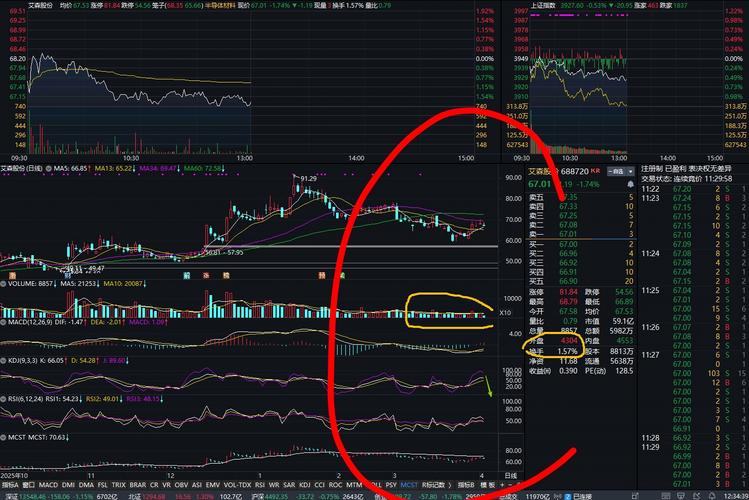749x500 pixels.
Task: Click the 北证 index in the status bar
Action: tap(134, 496)
